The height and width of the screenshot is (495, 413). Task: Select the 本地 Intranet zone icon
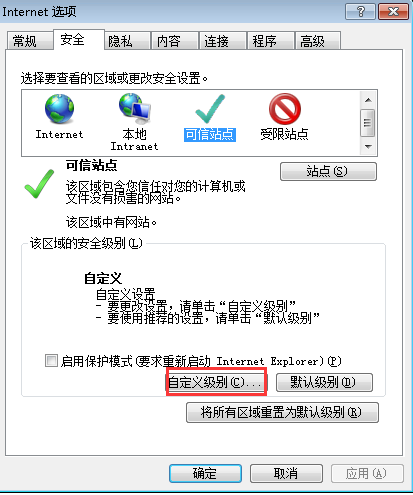(135, 107)
